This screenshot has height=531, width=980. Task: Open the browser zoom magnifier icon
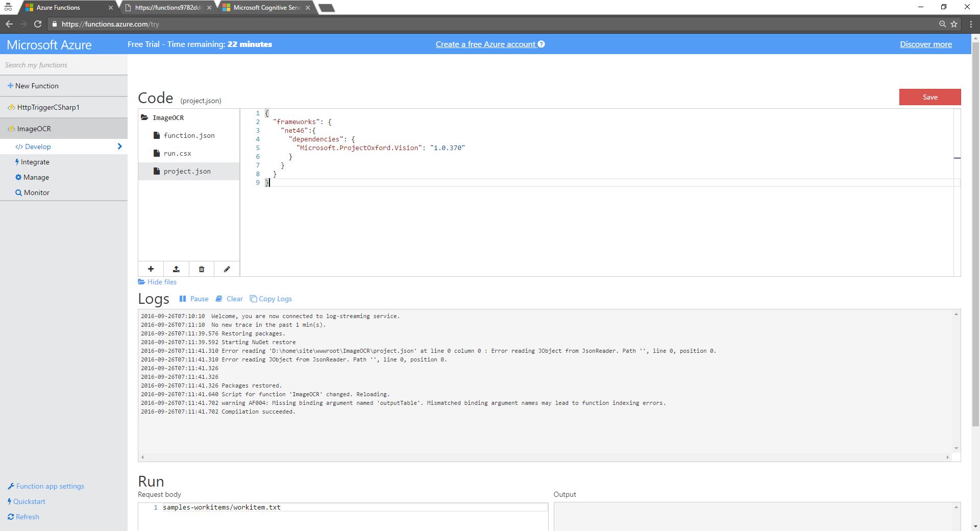pyautogui.click(x=942, y=24)
